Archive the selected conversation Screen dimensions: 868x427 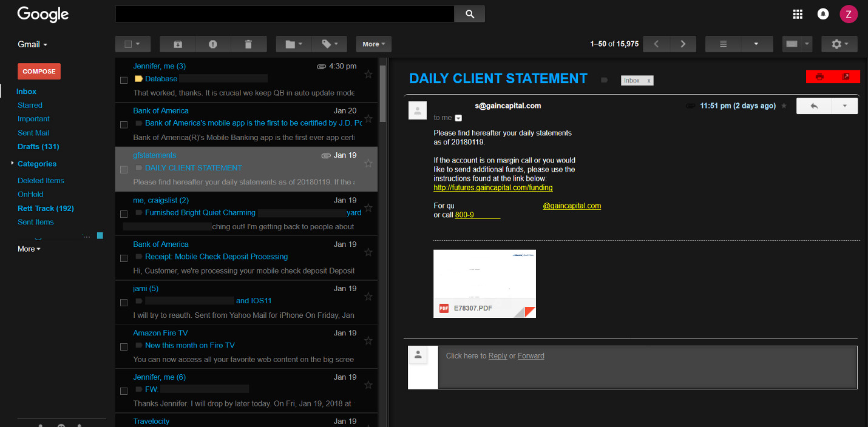(177, 44)
